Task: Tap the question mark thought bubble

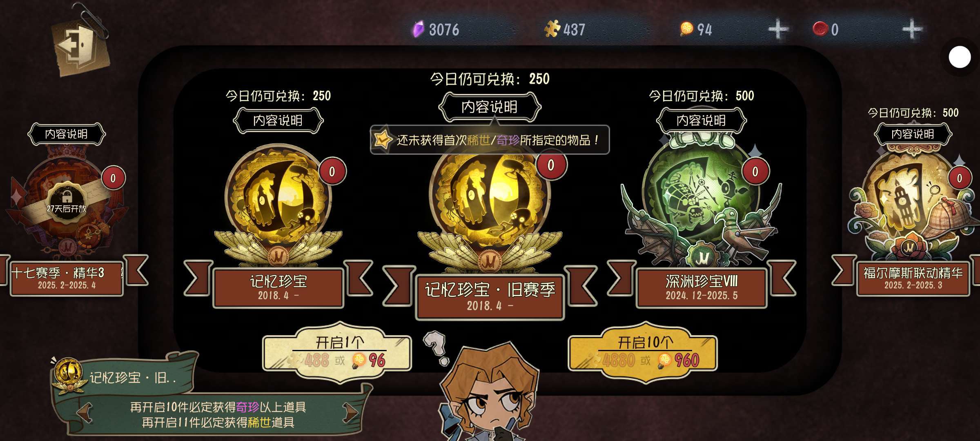Action: point(436,348)
